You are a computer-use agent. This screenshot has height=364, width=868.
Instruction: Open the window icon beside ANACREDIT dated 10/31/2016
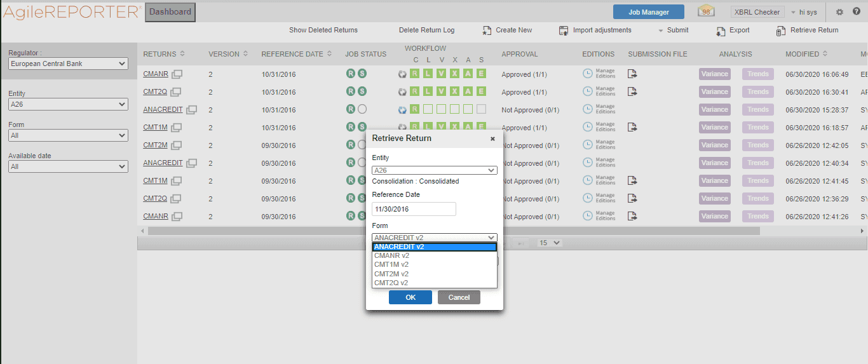pos(191,110)
